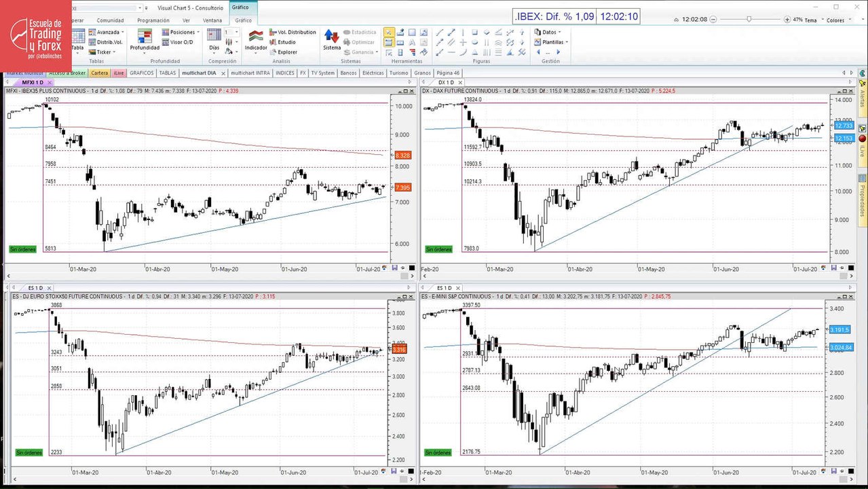Save the DAX chart via disk icon

(x=833, y=268)
